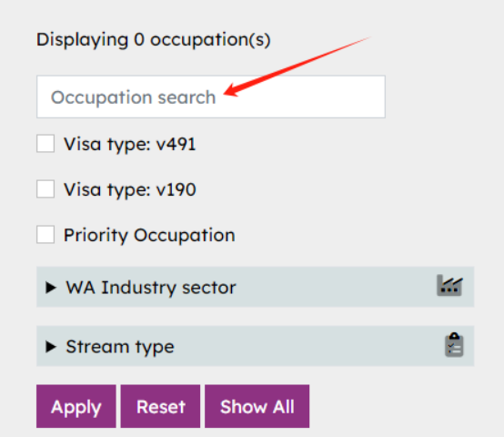Click the 'Displaying 0 occupation(s)' heading

(154, 40)
